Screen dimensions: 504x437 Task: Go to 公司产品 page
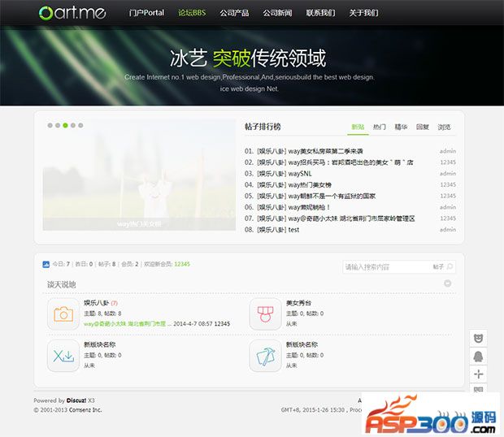click(x=234, y=13)
